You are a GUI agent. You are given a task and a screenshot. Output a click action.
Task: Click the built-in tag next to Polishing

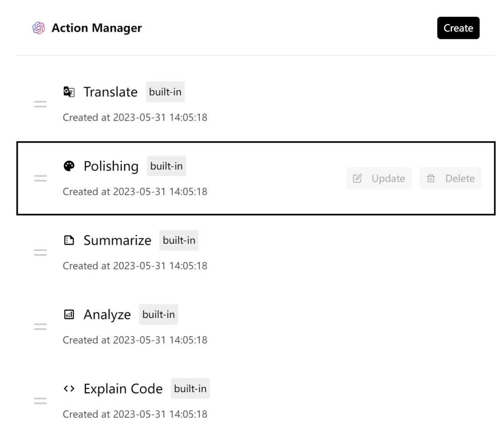(167, 166)
